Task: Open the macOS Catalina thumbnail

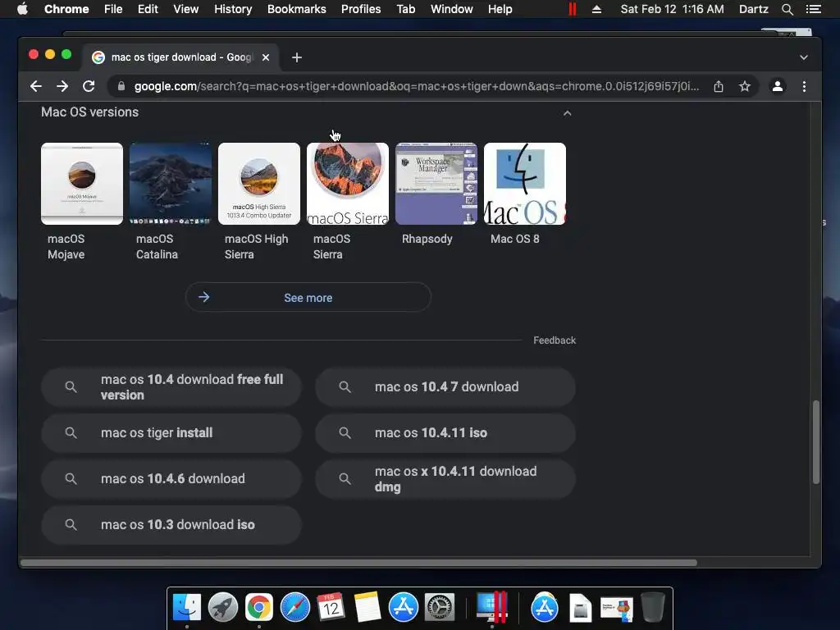Action: 171,184
